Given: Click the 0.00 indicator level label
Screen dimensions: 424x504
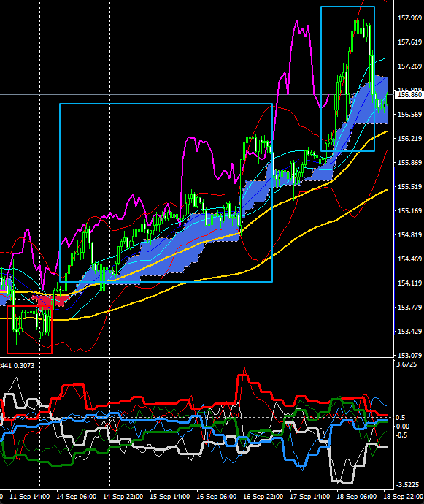Looking at the screenshot, I should [403, 427].
